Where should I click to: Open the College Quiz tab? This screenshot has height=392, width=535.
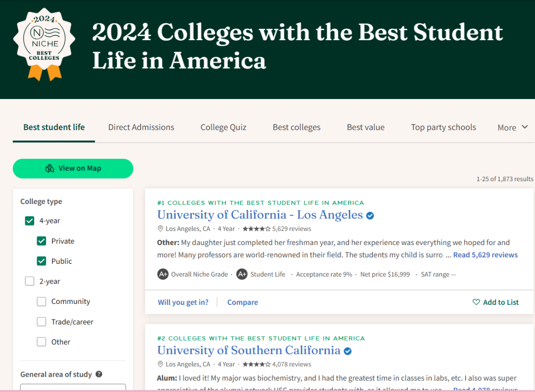223,127
